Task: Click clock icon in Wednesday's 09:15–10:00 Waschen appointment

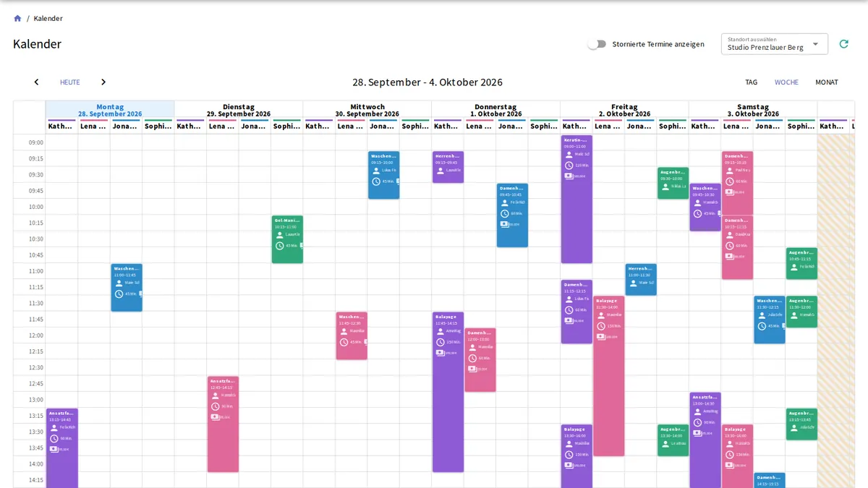Action: (x=376, y=181)
